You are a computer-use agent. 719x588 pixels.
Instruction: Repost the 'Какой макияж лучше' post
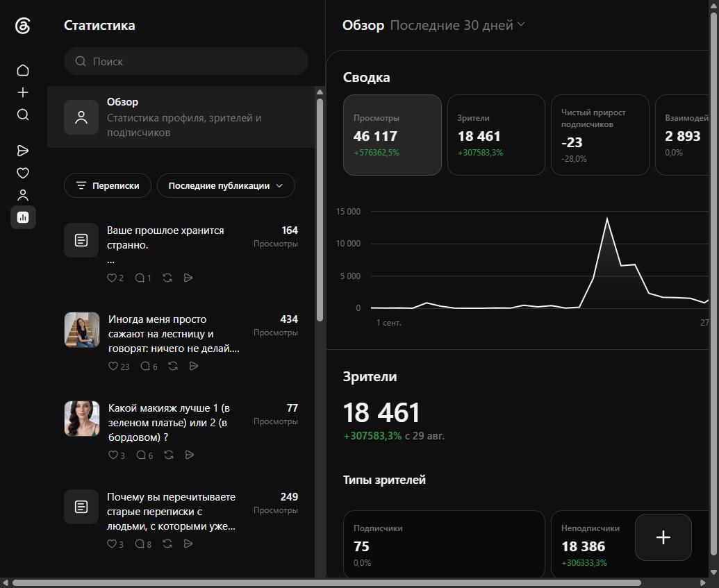169,455
